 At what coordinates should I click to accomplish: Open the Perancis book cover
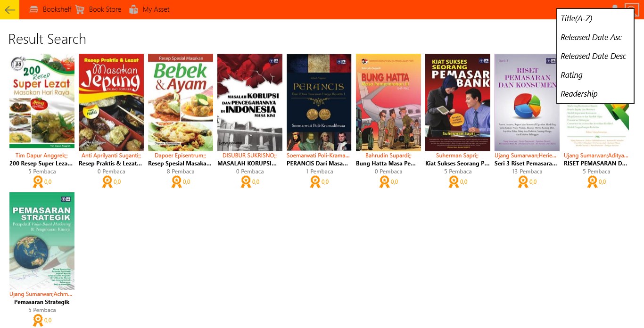319,102
